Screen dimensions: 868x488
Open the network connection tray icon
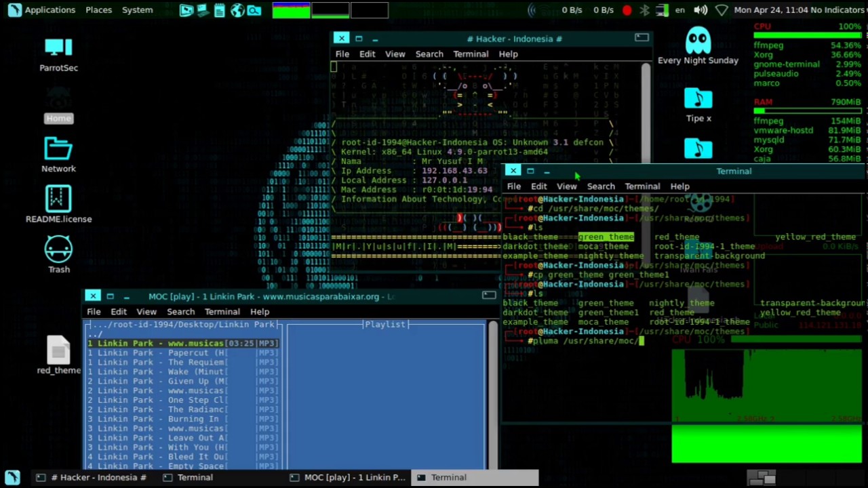662,10
